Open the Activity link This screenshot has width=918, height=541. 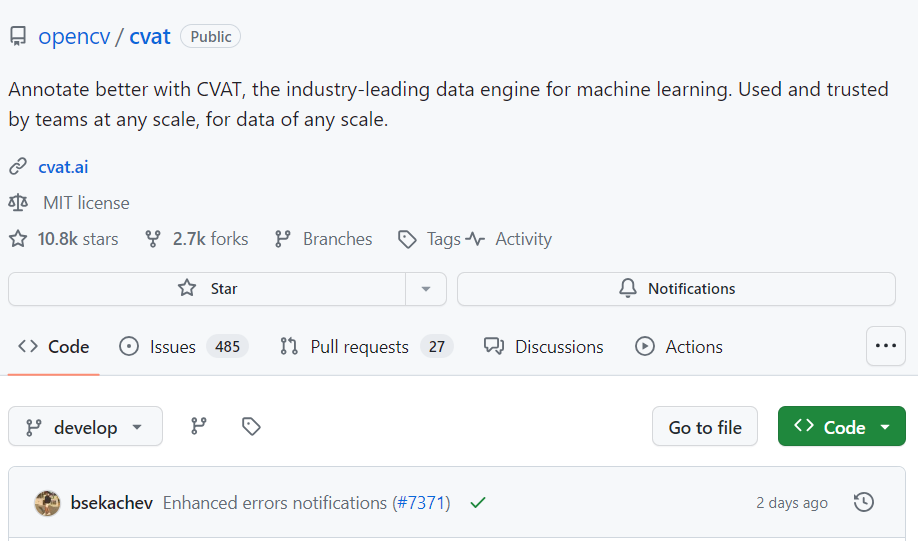coord(523,239)
